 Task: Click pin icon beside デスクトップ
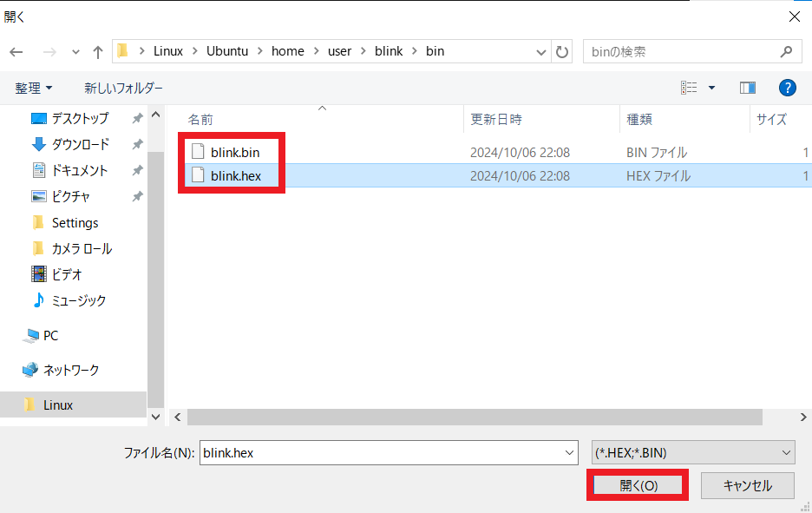(x=137, y=118)
